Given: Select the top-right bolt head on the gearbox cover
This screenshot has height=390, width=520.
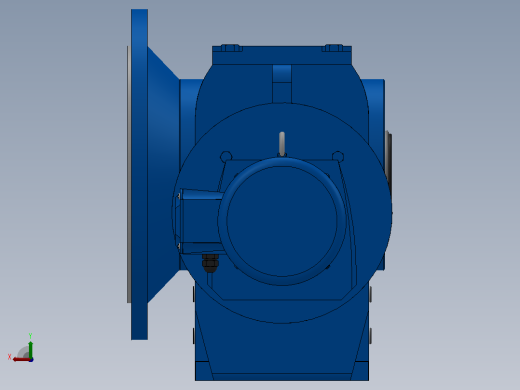Looking at the screenshot, I should point(334,48).
